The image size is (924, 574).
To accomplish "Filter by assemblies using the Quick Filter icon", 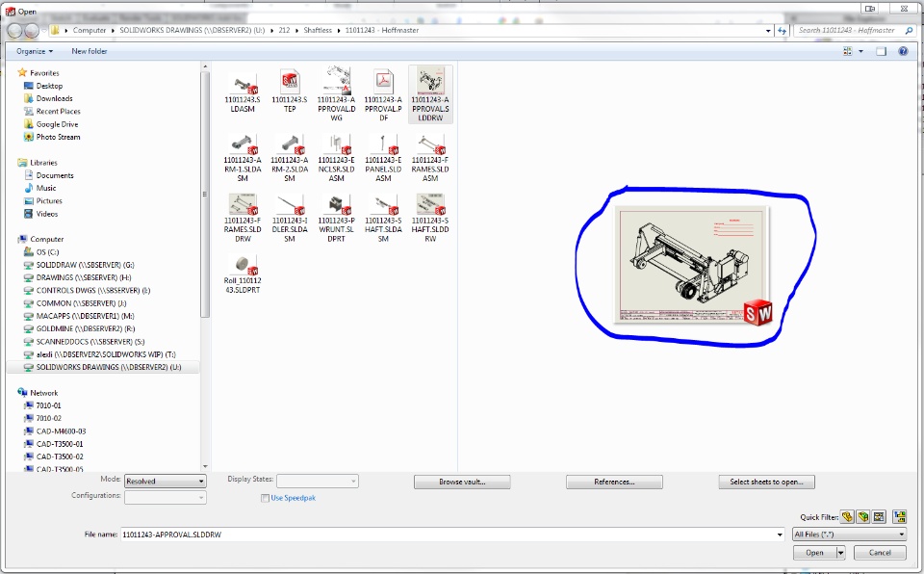I will [x=862, y=517].
